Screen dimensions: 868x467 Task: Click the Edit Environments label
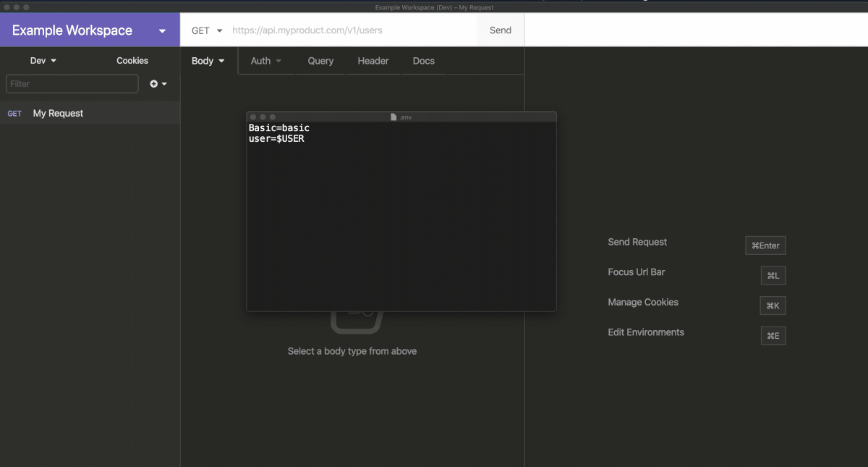(x=646, y=332)
